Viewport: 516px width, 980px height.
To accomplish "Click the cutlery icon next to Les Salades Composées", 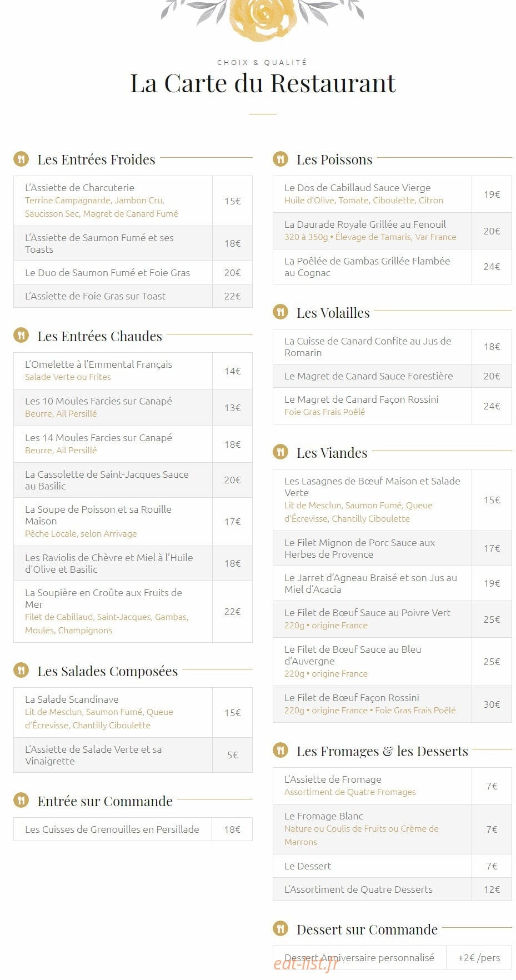I will tap(21, 671).
